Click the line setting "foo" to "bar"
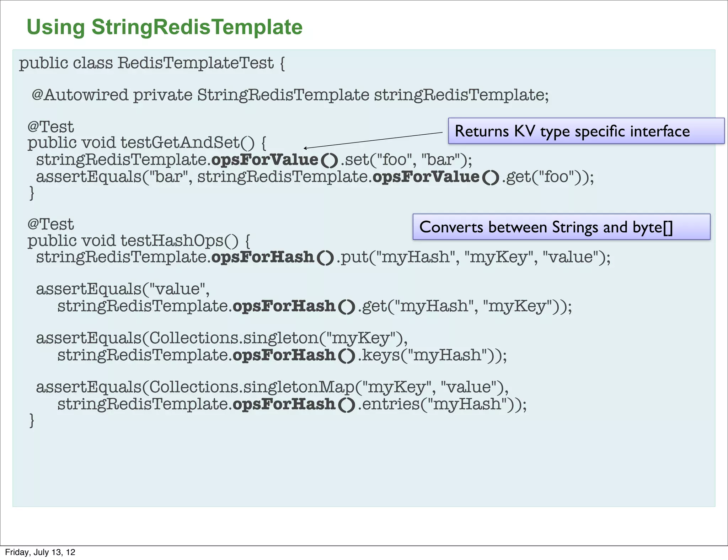The width and height of the screenshot is (728, 560). pos(254,160)
